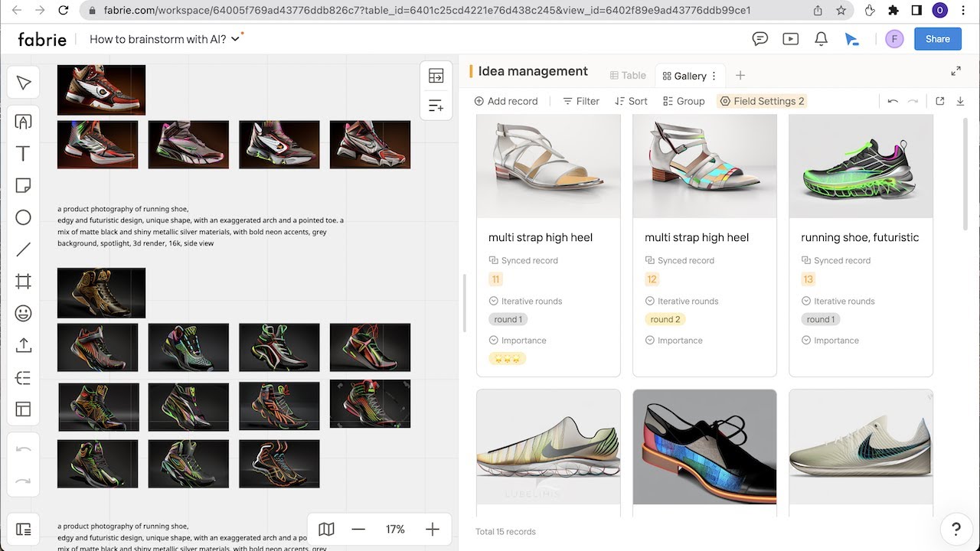Expand idea management panel to fullscreen

click(x=955, y=71)
